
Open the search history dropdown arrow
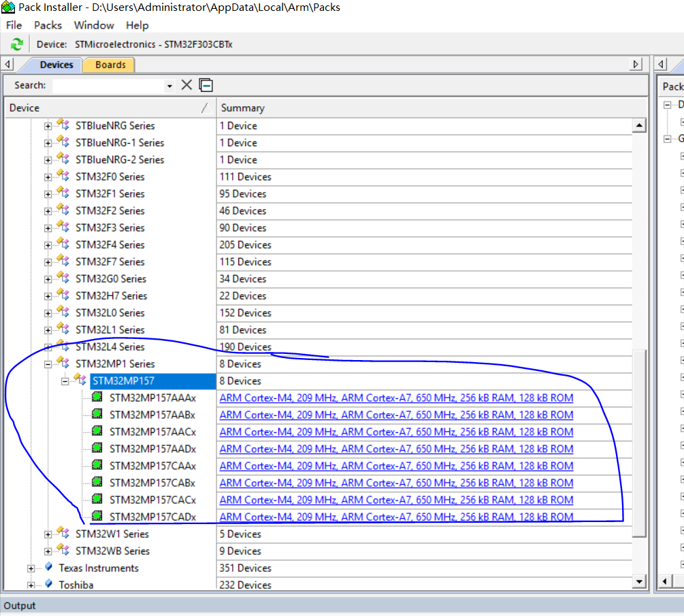pyautogui.click(x=169, y=86)
